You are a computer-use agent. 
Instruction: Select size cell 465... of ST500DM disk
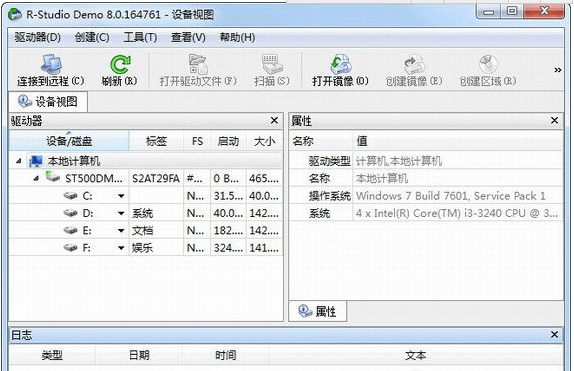coord(264,179)
